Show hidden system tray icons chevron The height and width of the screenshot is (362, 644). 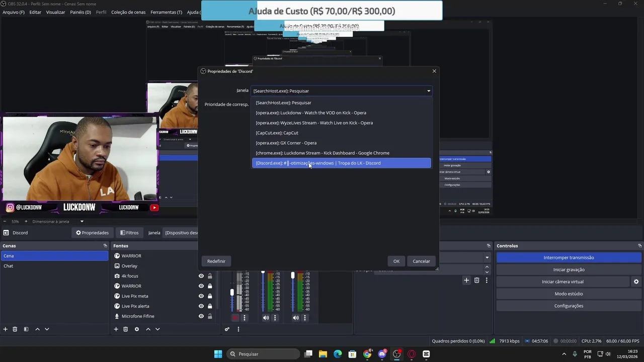pyautogui.click(x=564, y=354)
